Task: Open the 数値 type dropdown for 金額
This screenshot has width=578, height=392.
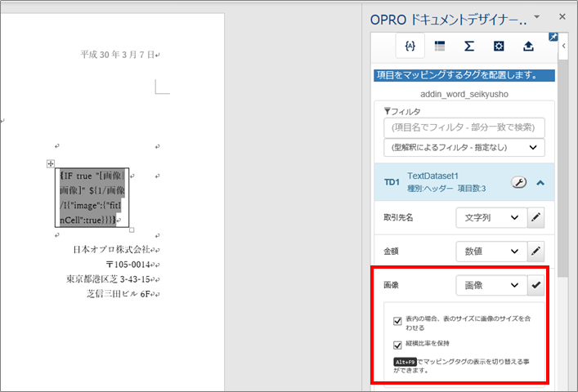Action: [490, 252]
